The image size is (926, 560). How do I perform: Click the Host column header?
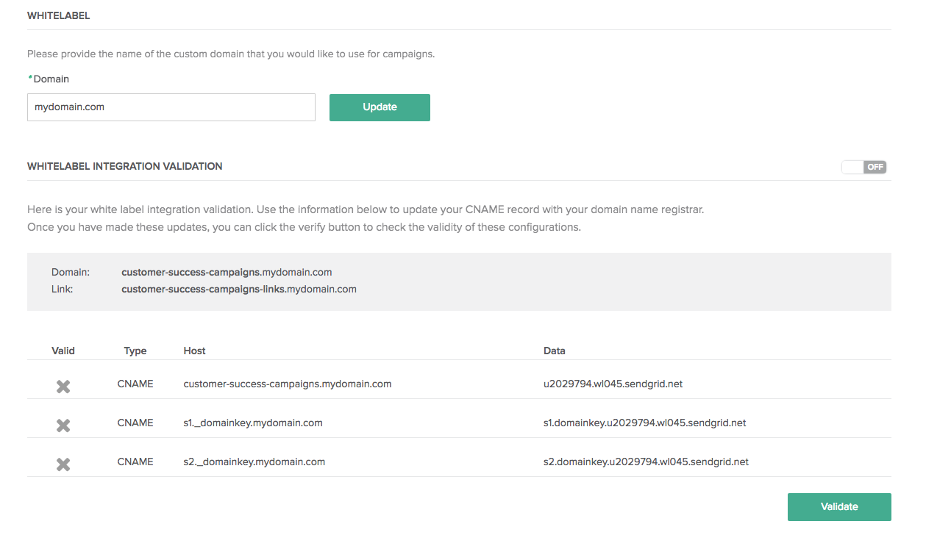click(x=195, y=351)
